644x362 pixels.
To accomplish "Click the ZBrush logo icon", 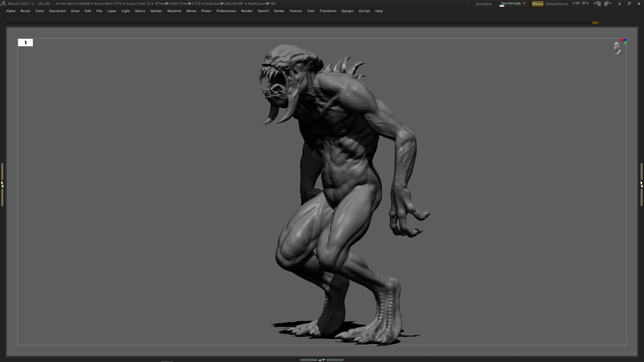I will (3, 3).
